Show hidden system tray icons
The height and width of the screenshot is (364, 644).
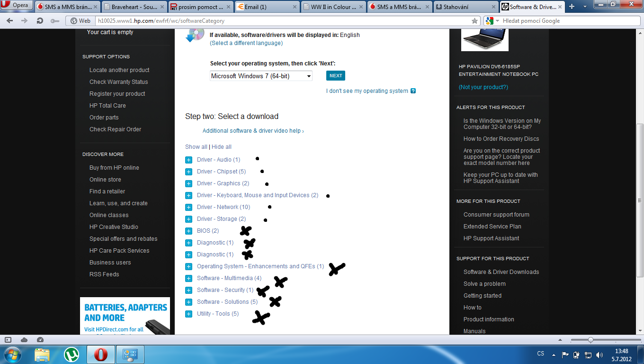point(554,355)
